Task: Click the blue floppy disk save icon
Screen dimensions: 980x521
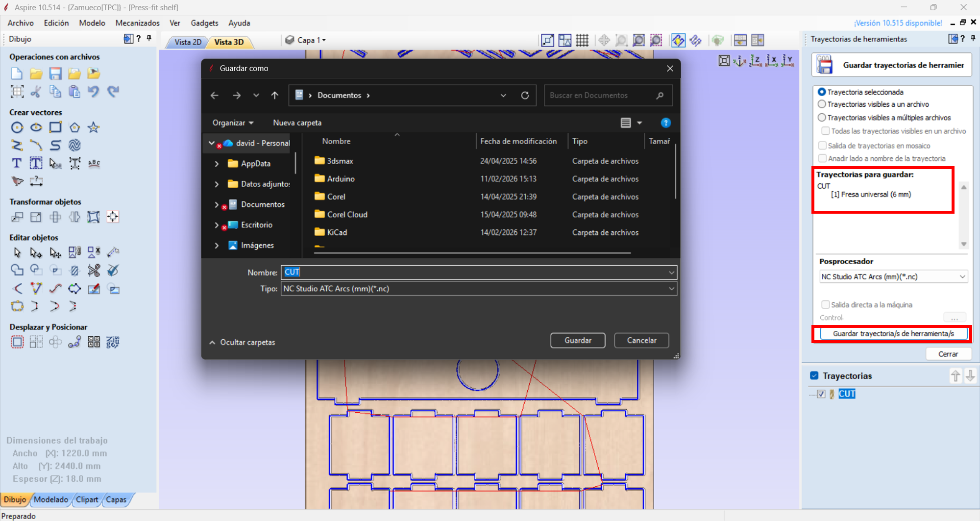Action: [x=55, y=74]
